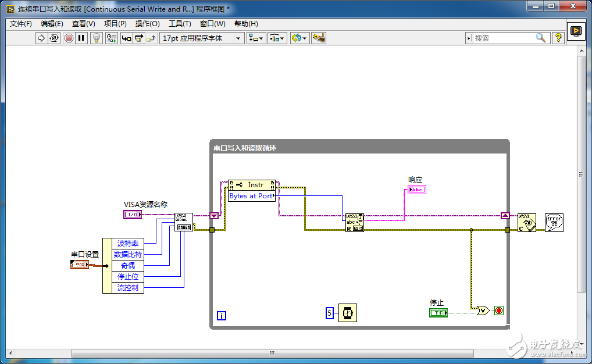Image resolution: width=592 pixels, height=364 pixels.
Task: Open the Reorder dropdown in the toolbar
Action: point(299,38)
